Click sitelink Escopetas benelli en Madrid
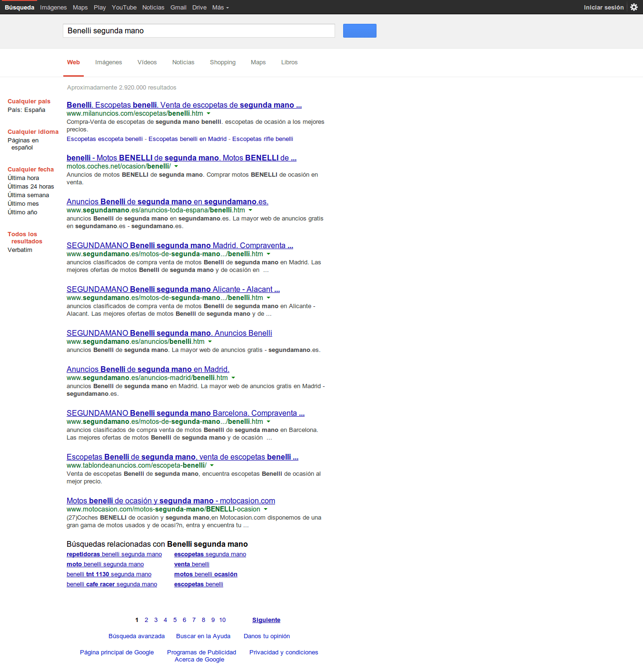Image resolution: width=643 pixels, height=672 pixels. [x=188, y=139]
